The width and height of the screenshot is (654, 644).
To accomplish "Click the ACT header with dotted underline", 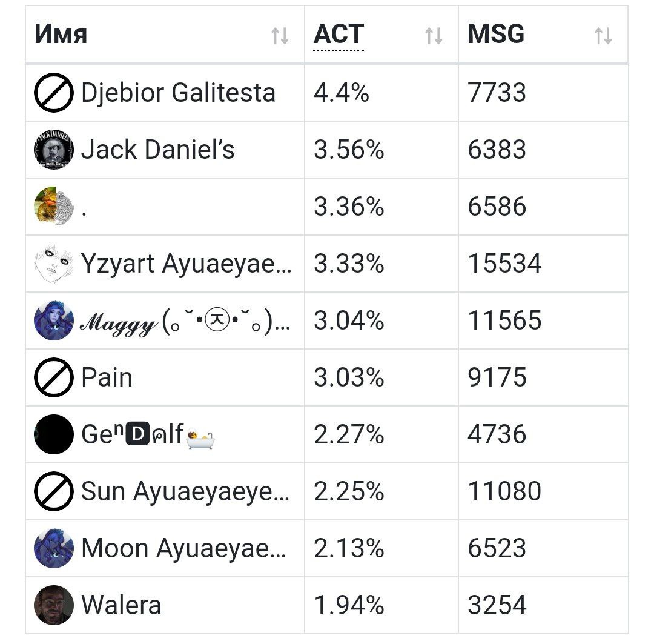I will point(339,34).
